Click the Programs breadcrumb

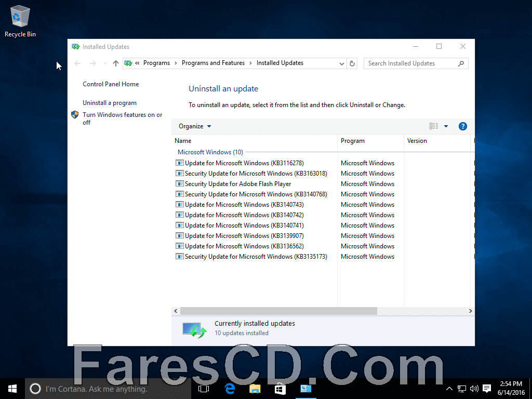coord(156,63)
